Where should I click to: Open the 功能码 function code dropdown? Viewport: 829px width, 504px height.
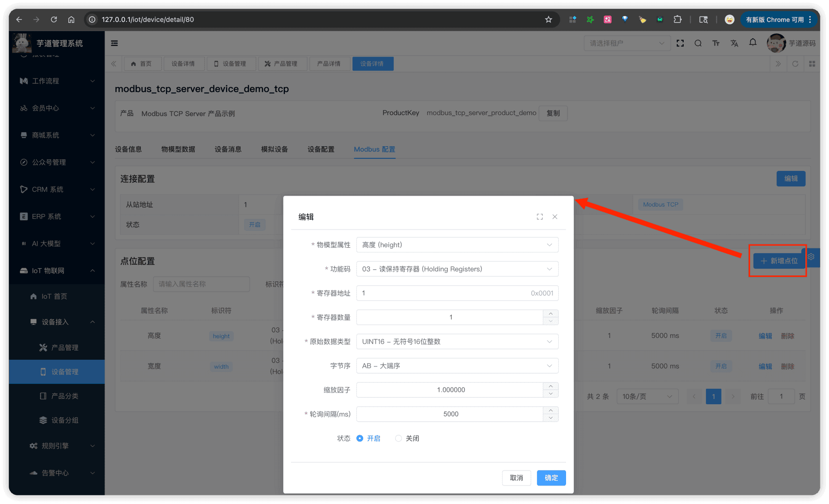pyautogui.click(x=457, y=269)
